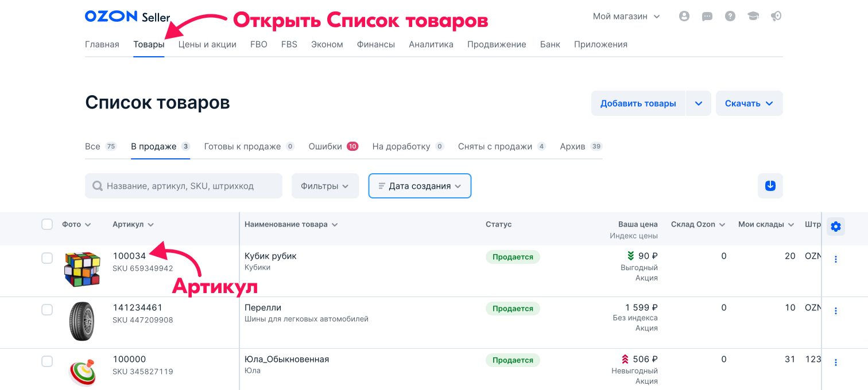
Task: Open the Финансы menu item
Action: [376, 44]
